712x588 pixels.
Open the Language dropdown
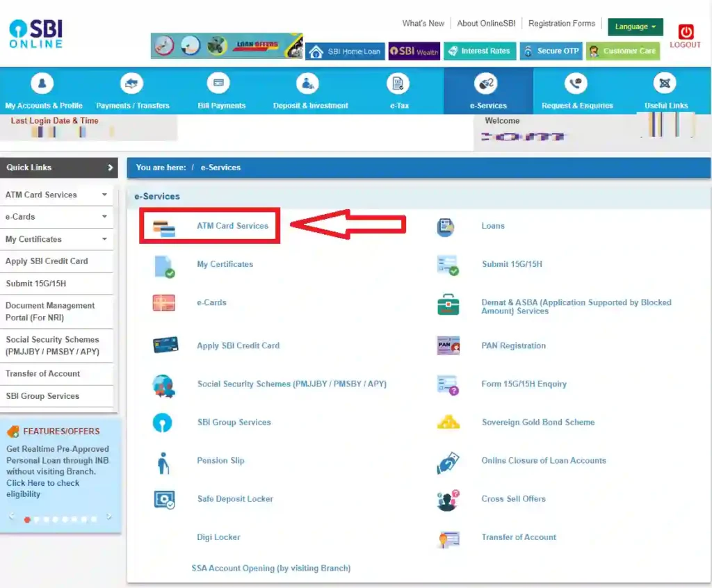[636, 27]
